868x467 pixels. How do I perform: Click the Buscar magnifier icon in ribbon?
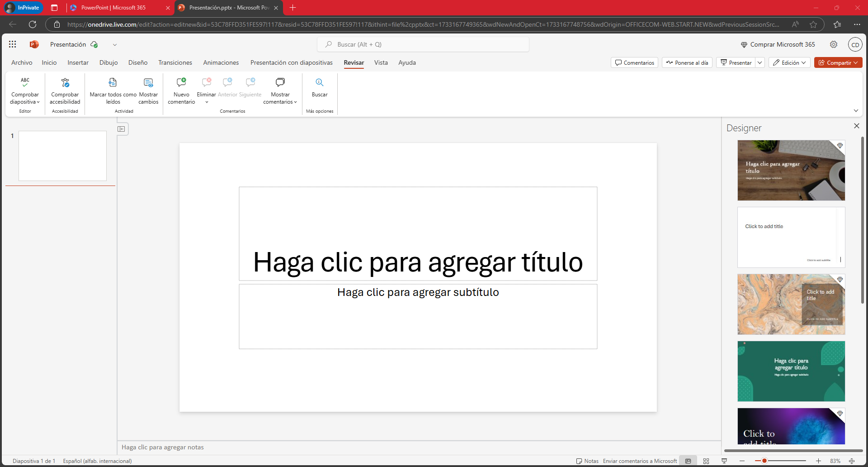(x=319, y=83)
